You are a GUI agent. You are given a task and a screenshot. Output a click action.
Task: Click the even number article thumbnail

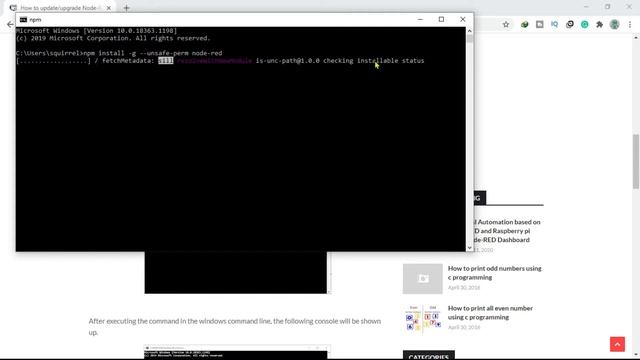[422, 318]
